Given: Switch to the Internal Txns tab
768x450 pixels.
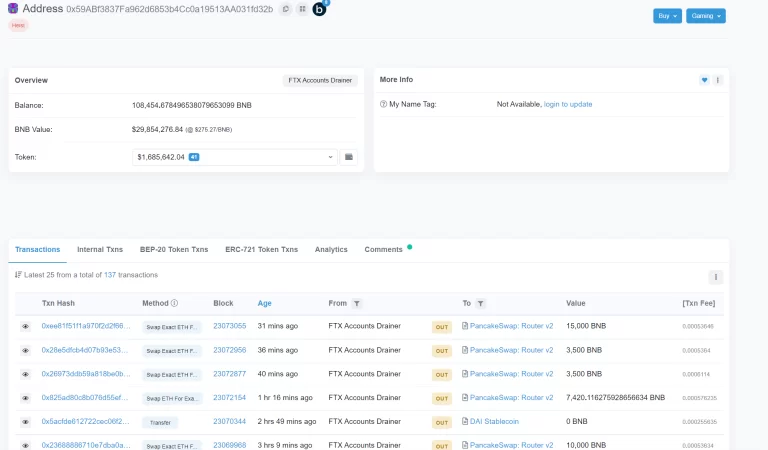Looking at the screenshot, I should pos(100,249).
